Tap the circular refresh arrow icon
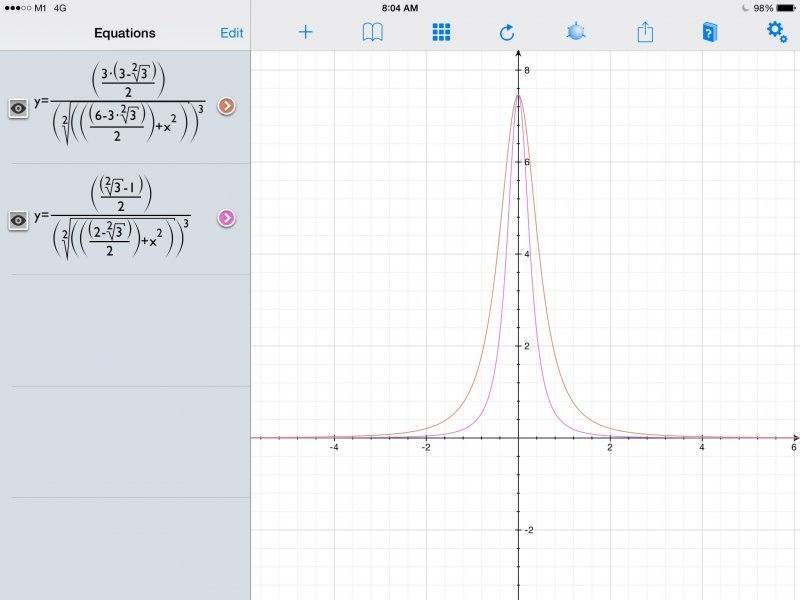This screenshot has width=800, height=600. point(507,33)
